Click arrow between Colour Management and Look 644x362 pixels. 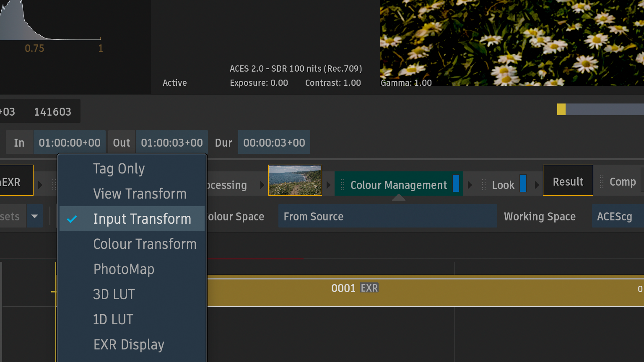coord(470,185)
